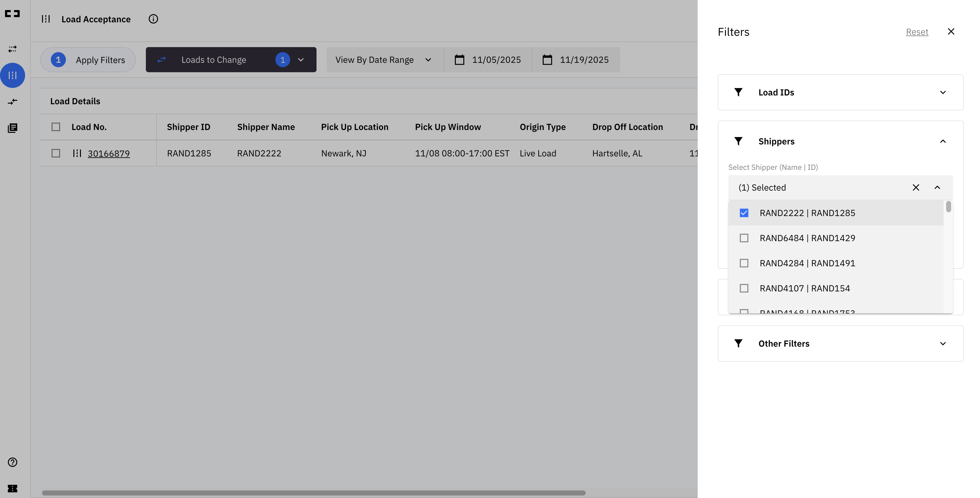Image resolution: width=980 pixels, height=498 pixels.
Task: Check shipper RAND4107 | RAND154
Action: point(744,289)
